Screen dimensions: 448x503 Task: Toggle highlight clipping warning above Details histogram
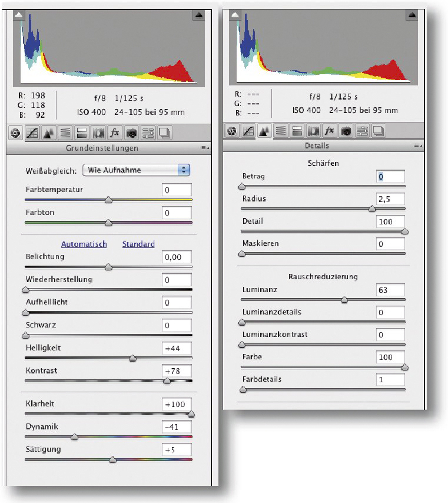[412, 15]
